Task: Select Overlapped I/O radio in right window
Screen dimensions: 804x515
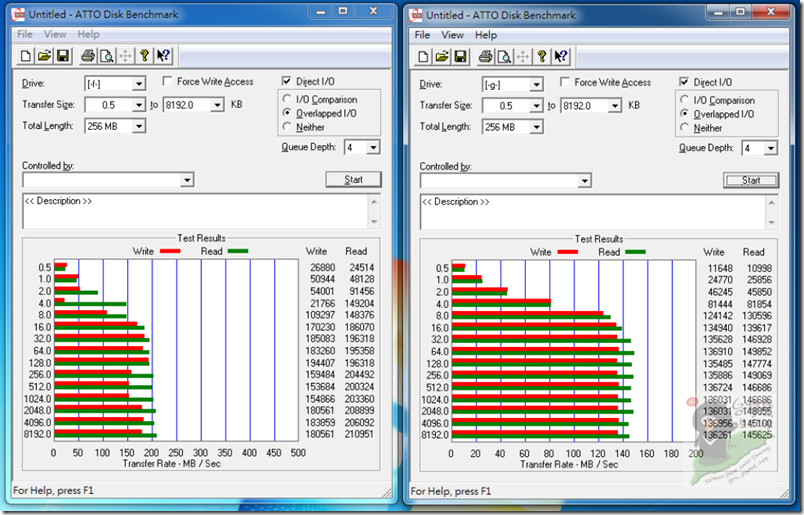Action: point(684,113)
